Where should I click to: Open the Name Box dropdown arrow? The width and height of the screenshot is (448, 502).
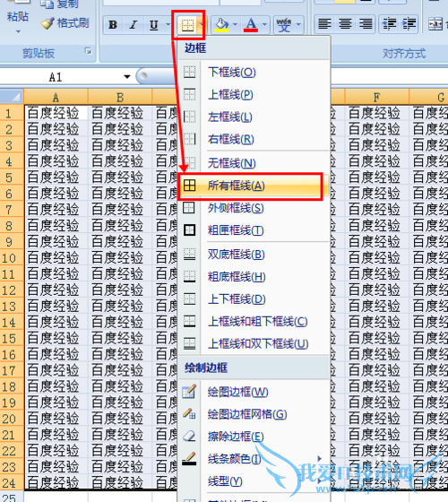(x=127, y=77)
